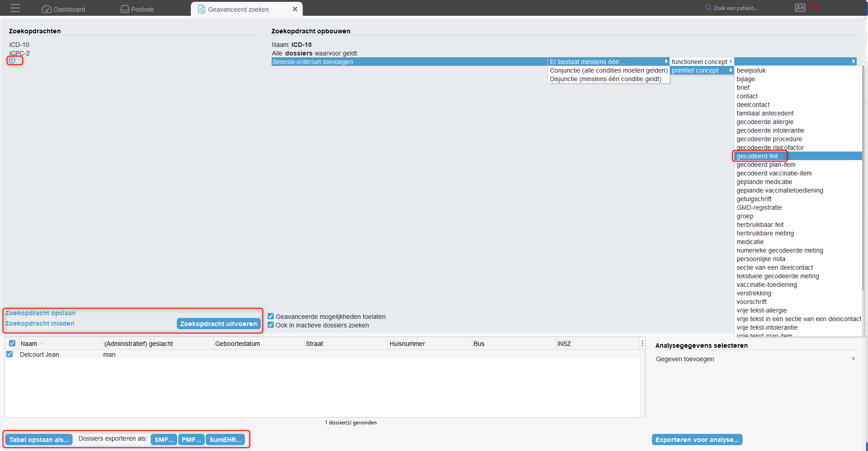
Task: Select 'gecodeerde allergie' entry
Action: pyautogui.click(x=798, y=122)
